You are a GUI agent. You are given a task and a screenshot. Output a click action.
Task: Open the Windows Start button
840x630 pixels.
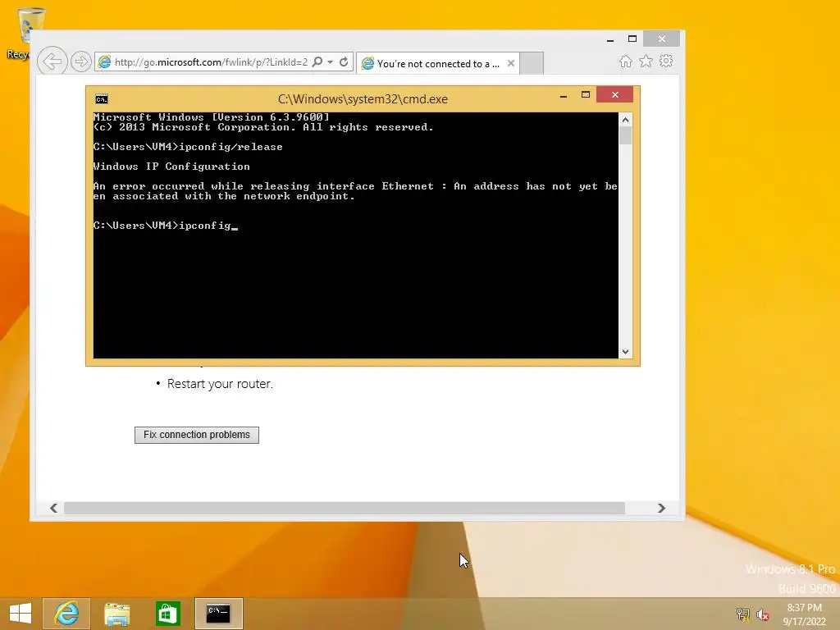21,614
